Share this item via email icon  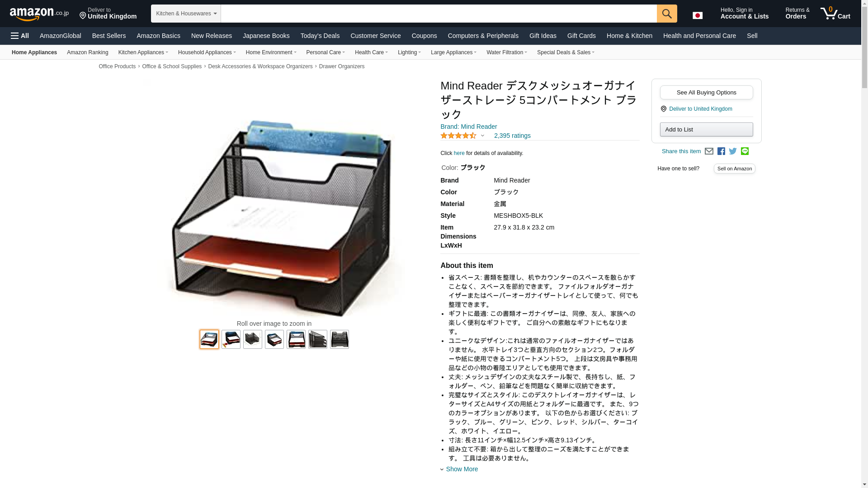click(709, 151)
